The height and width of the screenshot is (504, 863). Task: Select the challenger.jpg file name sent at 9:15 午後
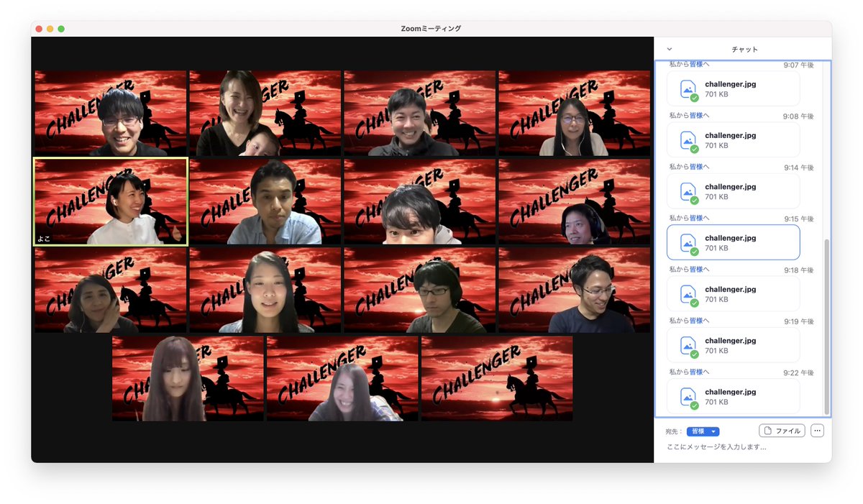730,238
